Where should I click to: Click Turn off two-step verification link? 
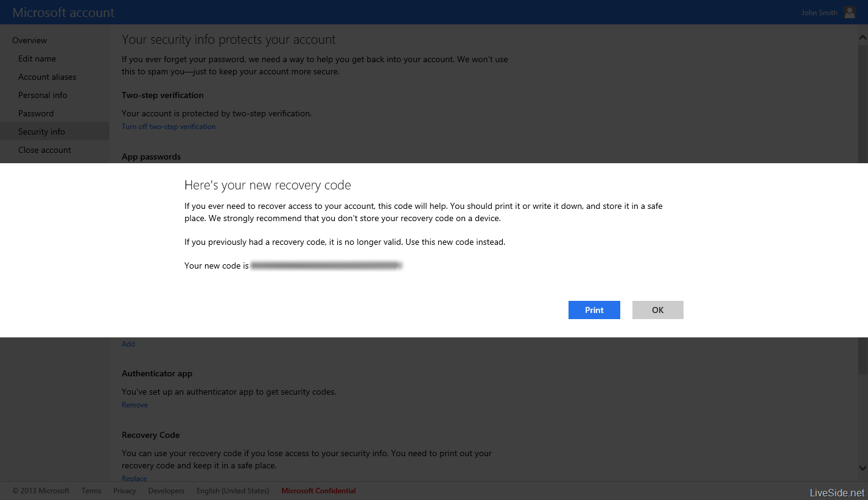click(169, 127)
